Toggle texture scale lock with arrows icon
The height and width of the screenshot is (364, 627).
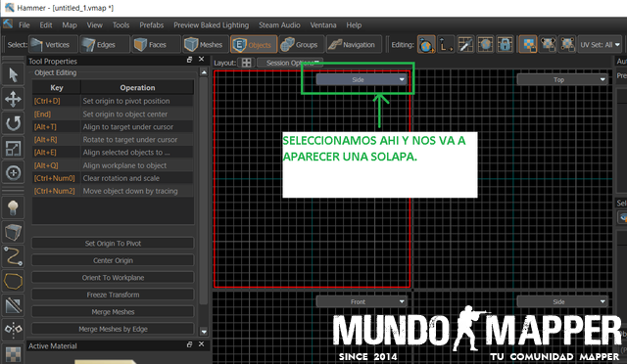(548, 44)
